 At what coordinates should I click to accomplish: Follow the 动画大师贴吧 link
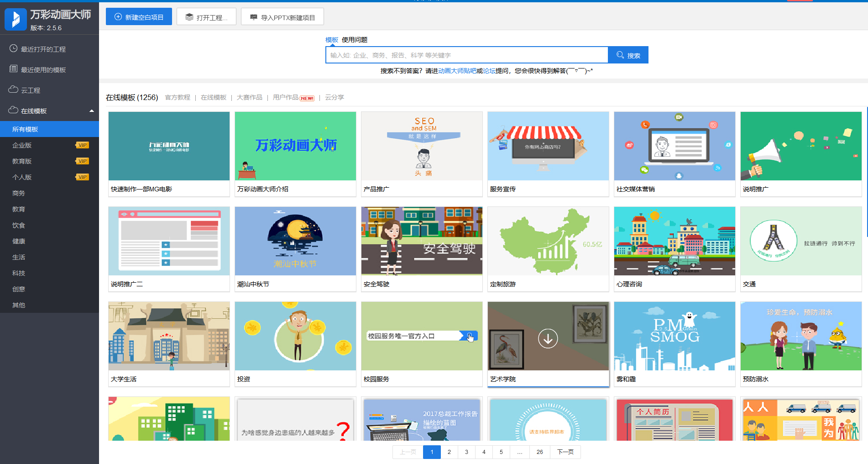pos(457,71)
